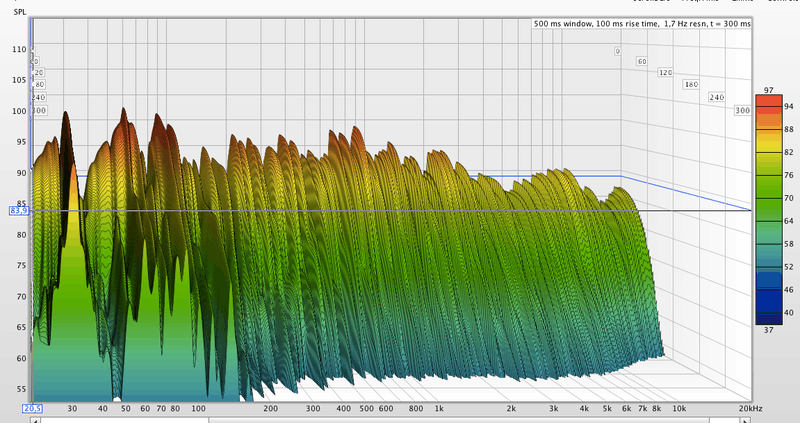
Task: Click the red band of the color legend
Action: (769, 104)
